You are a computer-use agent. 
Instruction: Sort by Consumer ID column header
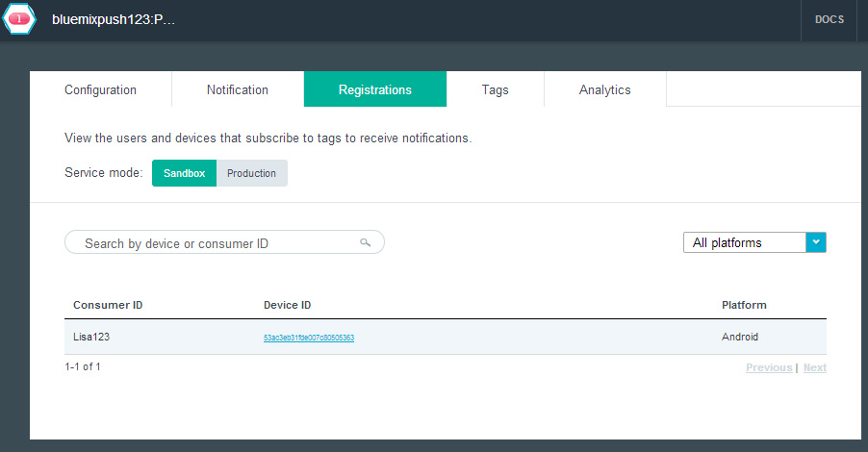[108, 305]
